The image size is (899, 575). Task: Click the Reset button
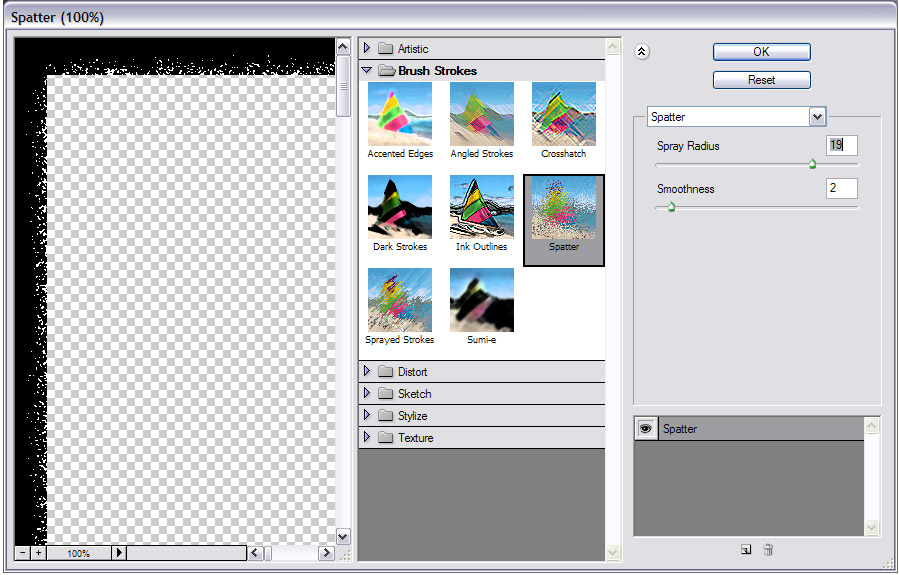(x=761, y=80)
